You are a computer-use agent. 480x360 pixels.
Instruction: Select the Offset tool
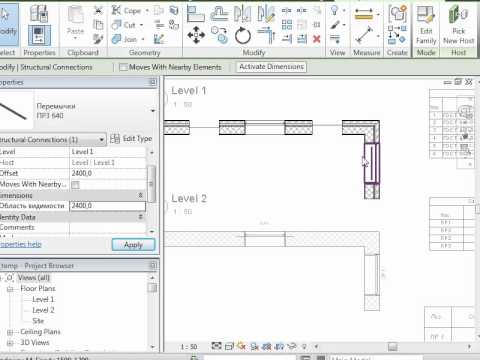pos(219,14)
